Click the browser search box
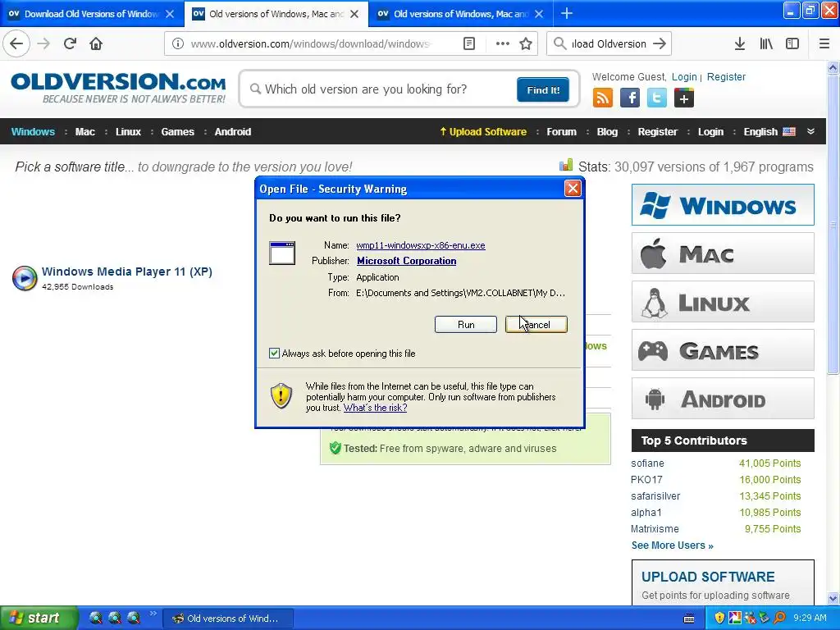The width and height of the screenshot is (840, 630). 609,43
